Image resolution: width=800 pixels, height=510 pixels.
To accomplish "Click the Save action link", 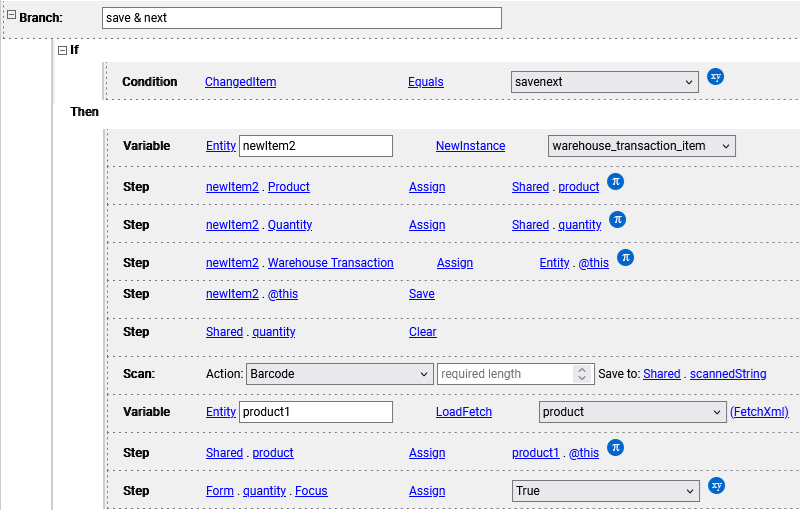I will click(421, 294).
